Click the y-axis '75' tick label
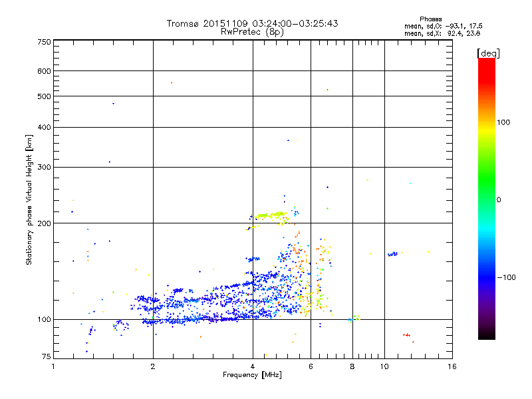The height and width of the screenshot is (399, 532). pyautogui.click(x=47, y=356)
